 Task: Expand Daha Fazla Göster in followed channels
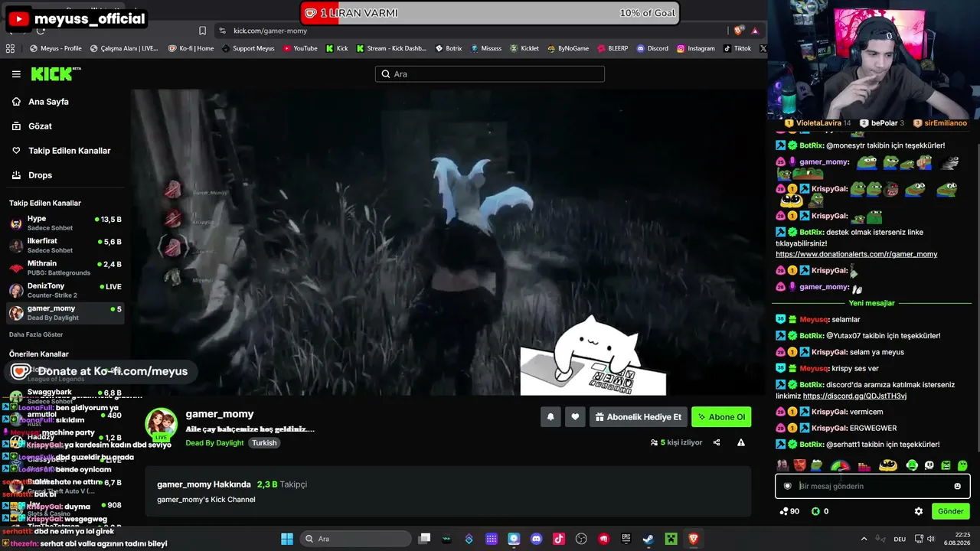click(x=36, y=334)
